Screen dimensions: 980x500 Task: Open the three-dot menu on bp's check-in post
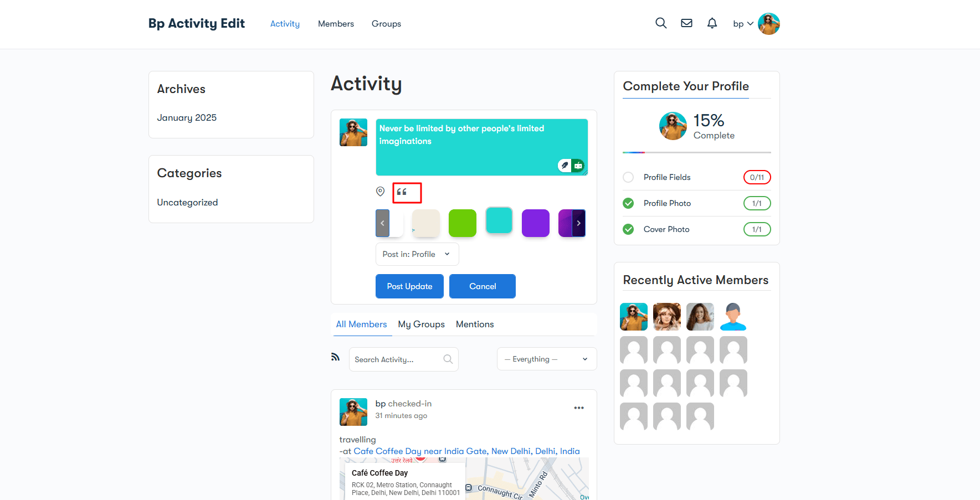(x=579, y=408)
